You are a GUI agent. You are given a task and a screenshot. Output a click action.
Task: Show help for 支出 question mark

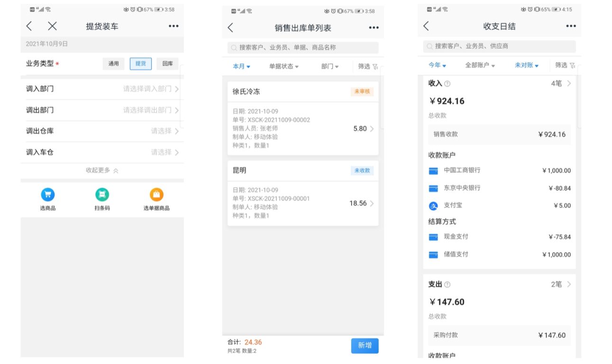[x=447, y=285]
